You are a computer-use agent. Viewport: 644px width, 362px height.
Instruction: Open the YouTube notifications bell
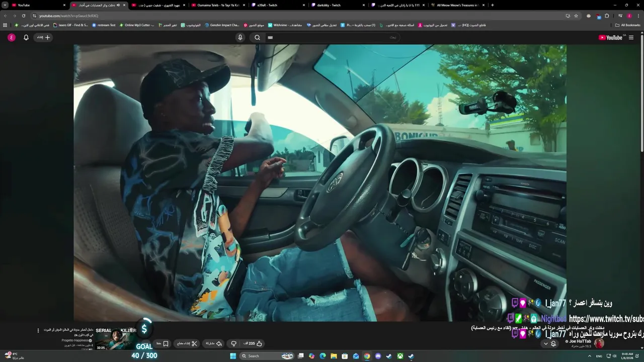(x=26, y=37)
